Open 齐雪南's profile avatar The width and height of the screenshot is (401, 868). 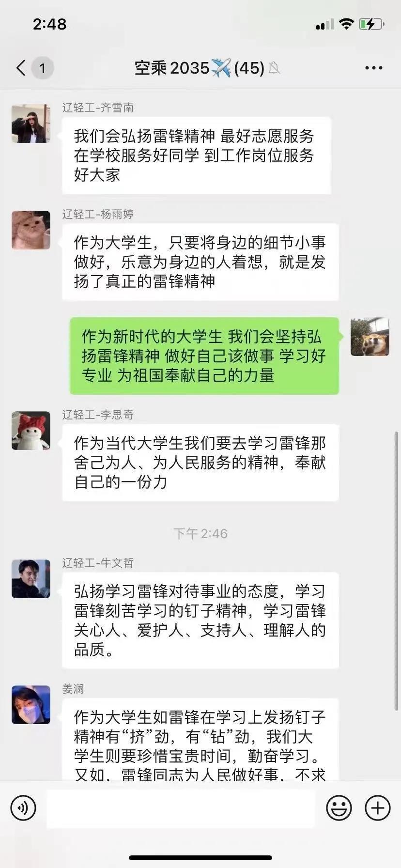point(31,124)
